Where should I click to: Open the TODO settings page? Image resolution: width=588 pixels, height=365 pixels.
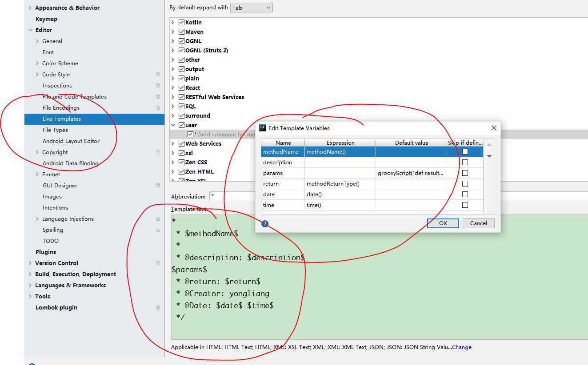click(51, 241)
